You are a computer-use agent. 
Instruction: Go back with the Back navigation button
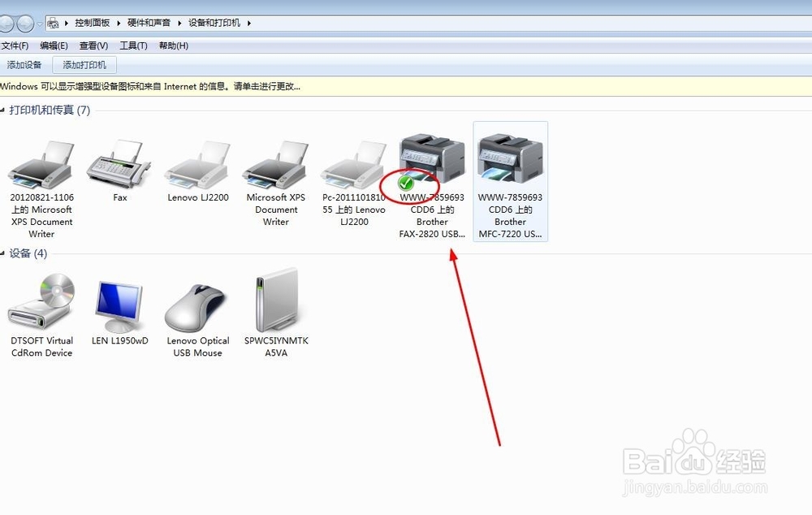5,24
